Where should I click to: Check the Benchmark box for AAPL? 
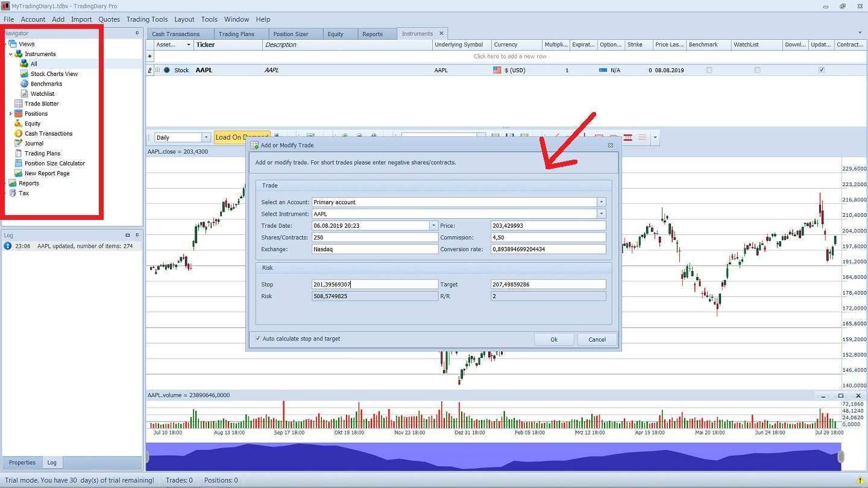(x=709, y=70)
